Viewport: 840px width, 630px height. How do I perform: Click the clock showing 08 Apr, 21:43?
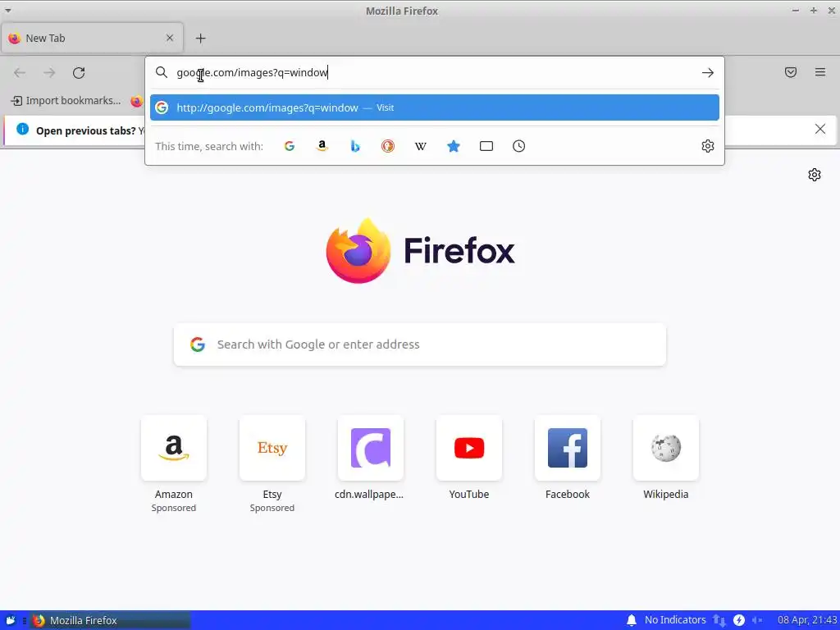click(x=807, y=620)
